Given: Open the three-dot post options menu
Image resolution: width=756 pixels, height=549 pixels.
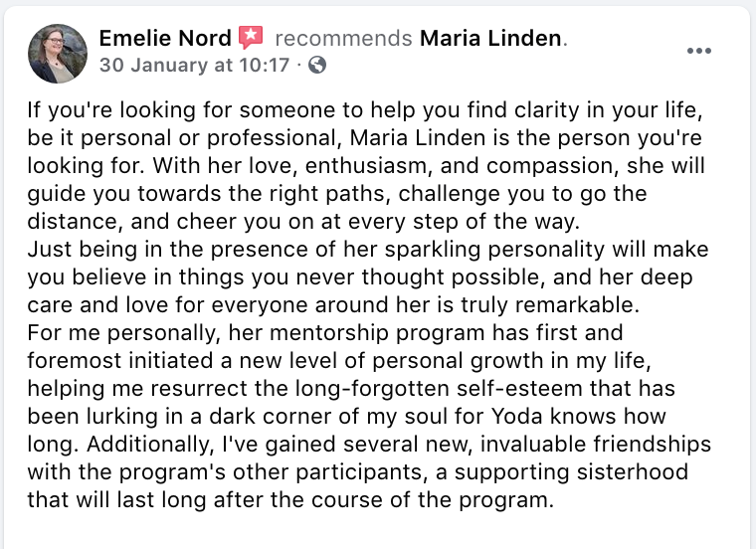Looking at the screenshot, I should [698, 51].
